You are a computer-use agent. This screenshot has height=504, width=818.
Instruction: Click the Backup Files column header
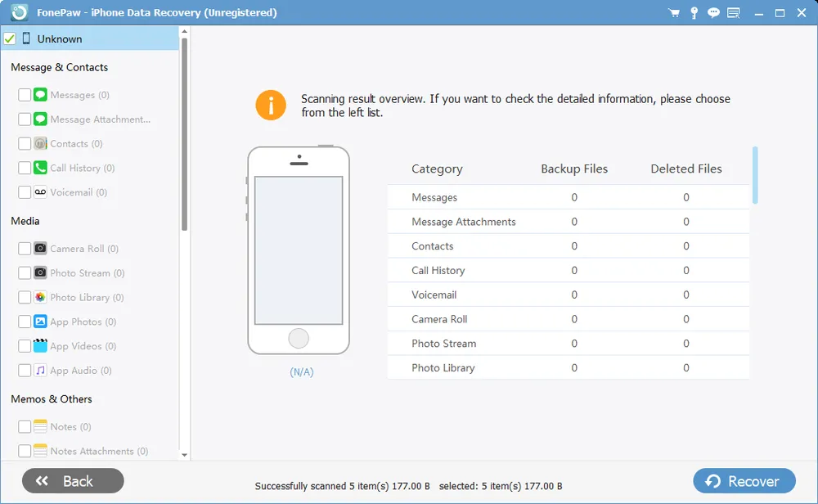click(574, 169)
